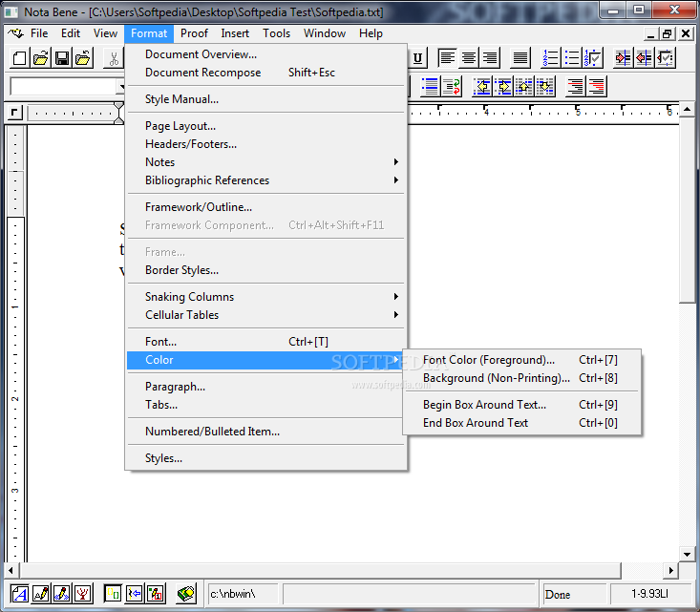This screenshot has width=700, height=612.
Task: Click the c:\nbwin\ path field
Action: [x=243, y=594]
